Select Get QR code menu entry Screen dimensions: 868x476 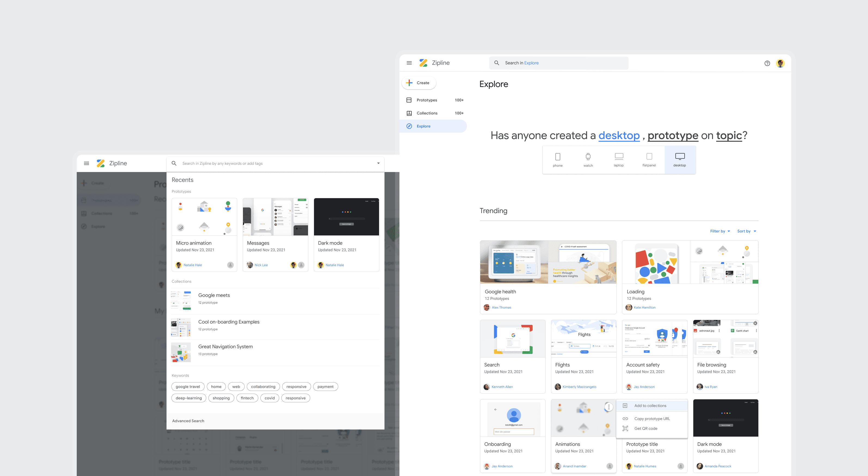pyautogui.click(x=646, y=428)
